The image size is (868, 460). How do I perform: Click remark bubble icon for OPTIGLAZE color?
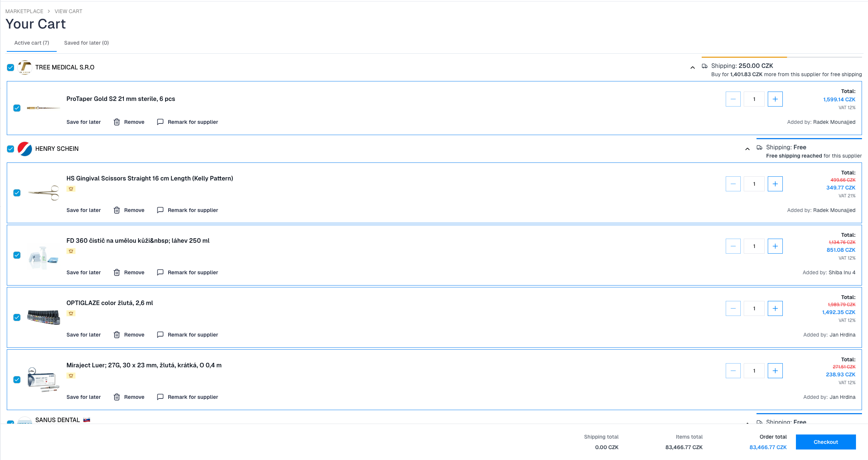[160, 335]
